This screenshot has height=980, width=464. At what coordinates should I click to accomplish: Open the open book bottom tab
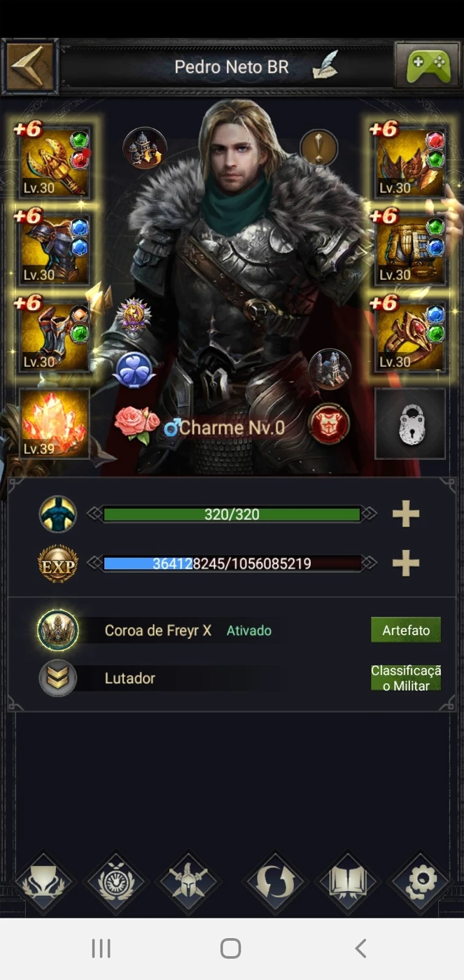pyautogui.click(x=348, y=882)
